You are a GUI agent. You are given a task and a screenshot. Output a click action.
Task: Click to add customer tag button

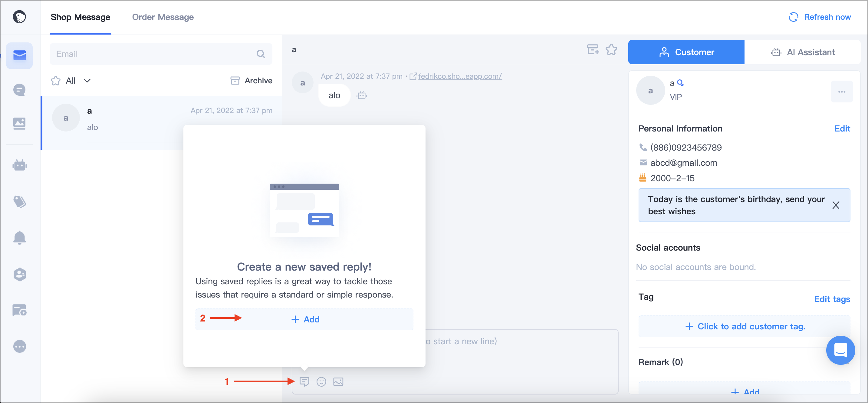point(744,326)
